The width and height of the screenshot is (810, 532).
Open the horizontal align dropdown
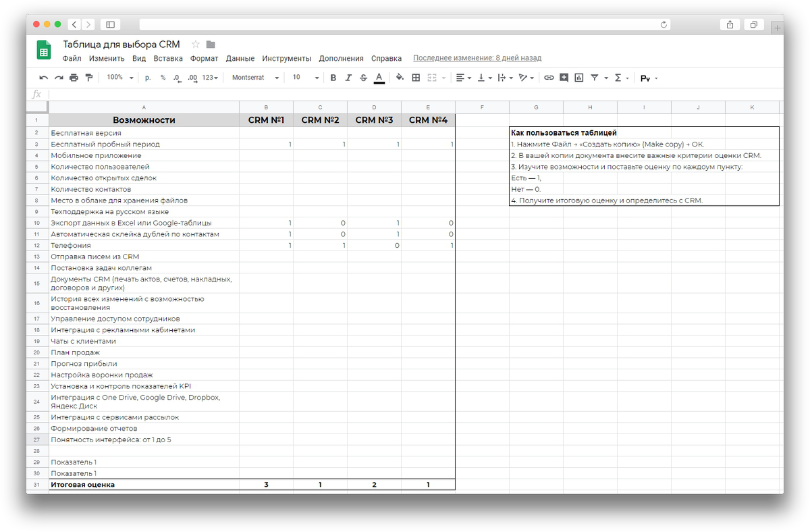click(x=463, y=78)
